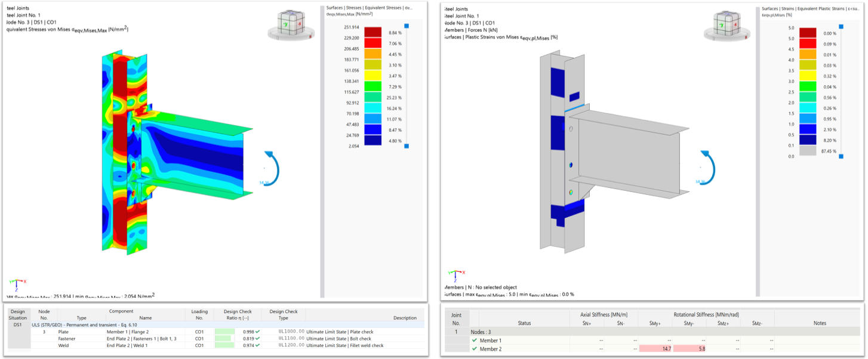Select the ULS (STR/GEO) Permanent and transient row

coord(227,325)
